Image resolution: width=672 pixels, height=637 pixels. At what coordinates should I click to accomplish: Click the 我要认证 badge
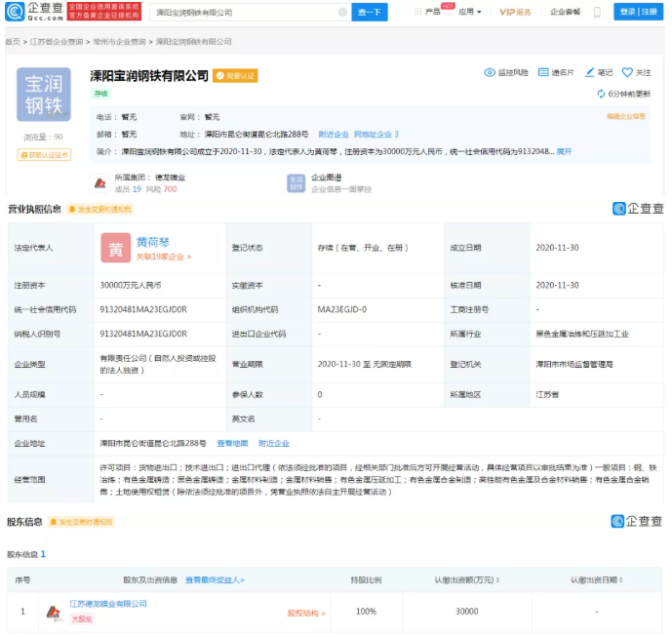pos(235,76)
